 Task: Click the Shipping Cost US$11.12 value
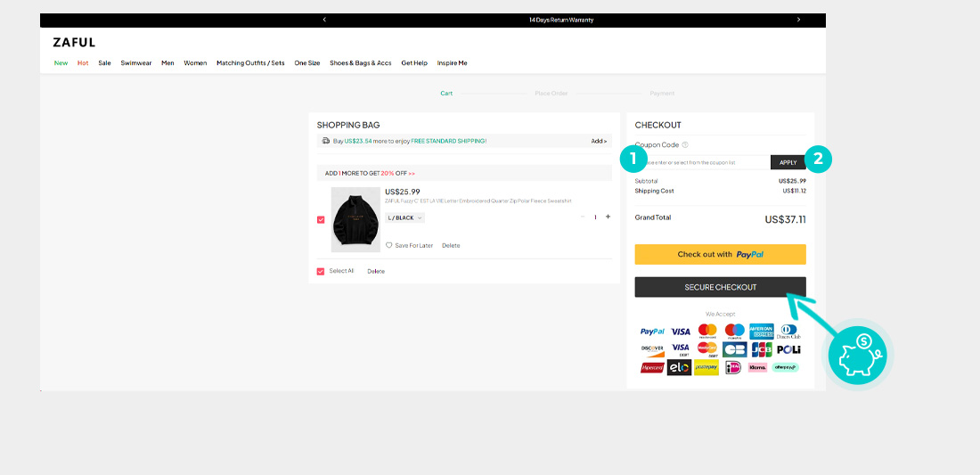794,191
